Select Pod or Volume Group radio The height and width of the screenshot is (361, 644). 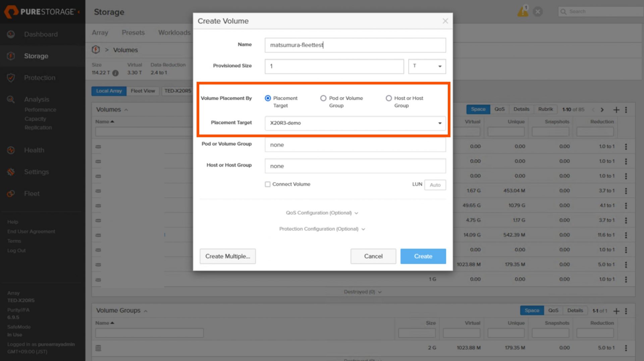coord(323,98)
